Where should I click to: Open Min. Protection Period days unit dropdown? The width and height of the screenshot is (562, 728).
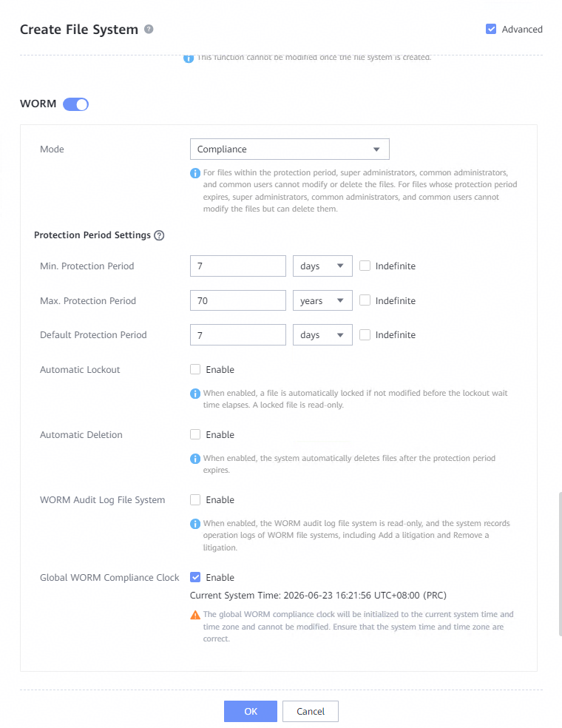[x=322, y=266]
